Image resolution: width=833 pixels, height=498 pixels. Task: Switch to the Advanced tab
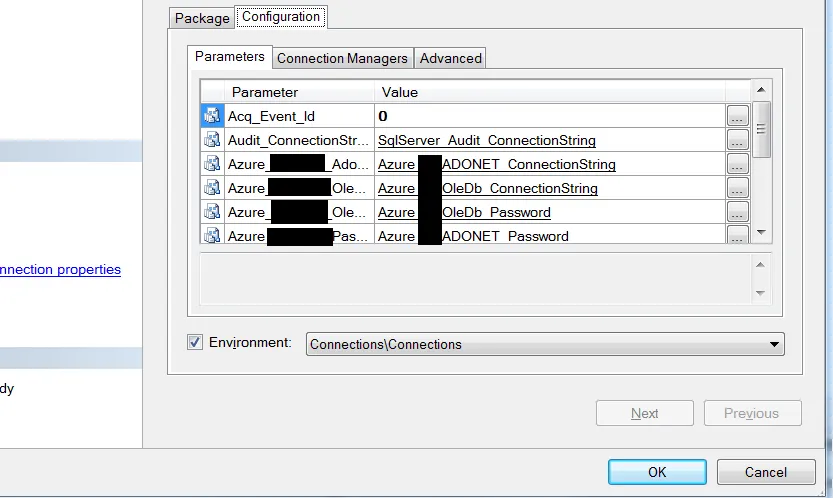[x=450, y=58]
